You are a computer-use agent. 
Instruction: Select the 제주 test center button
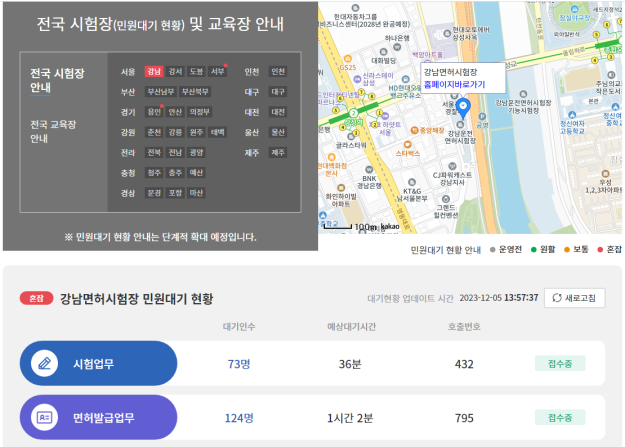click(278, 152)
